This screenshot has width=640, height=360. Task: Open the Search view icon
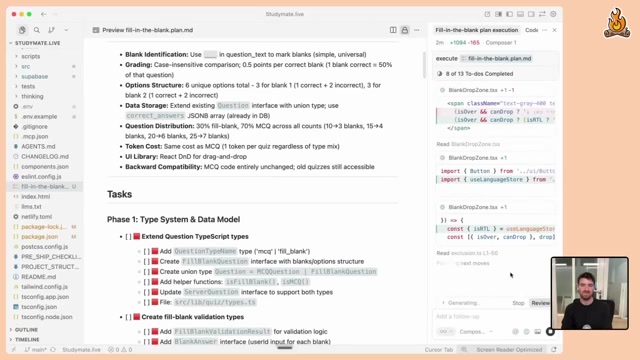click(x=37, y=30)
